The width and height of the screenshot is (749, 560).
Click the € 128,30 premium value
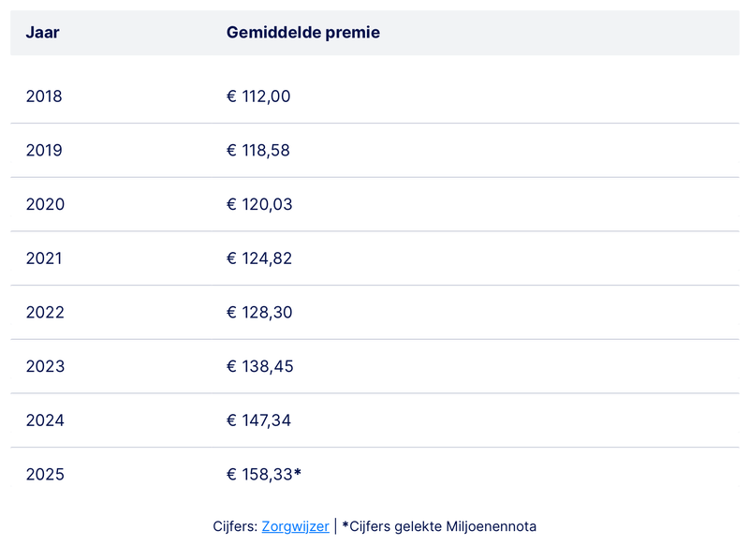coord(259,313)
